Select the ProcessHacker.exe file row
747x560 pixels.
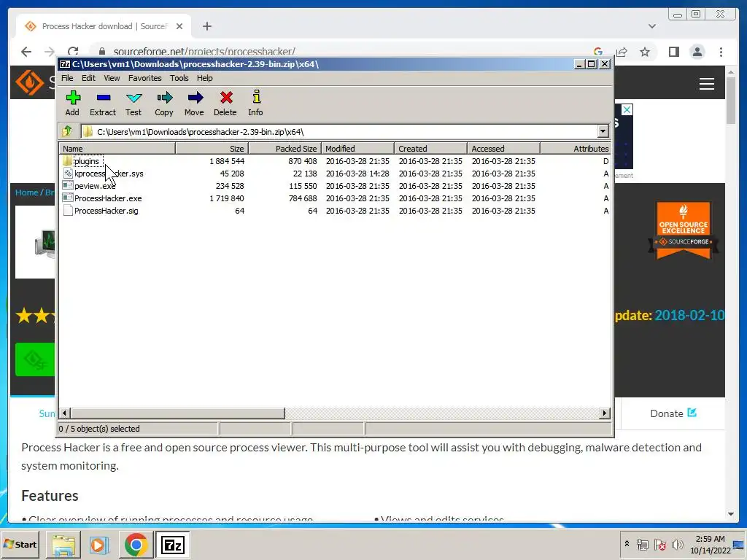point(335,198)
